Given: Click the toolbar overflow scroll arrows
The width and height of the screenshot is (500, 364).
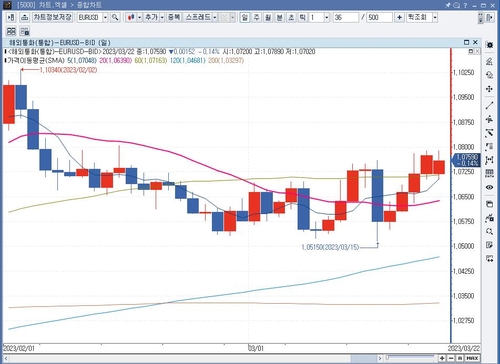Looking at the screenshot, I should pos(480,18).
